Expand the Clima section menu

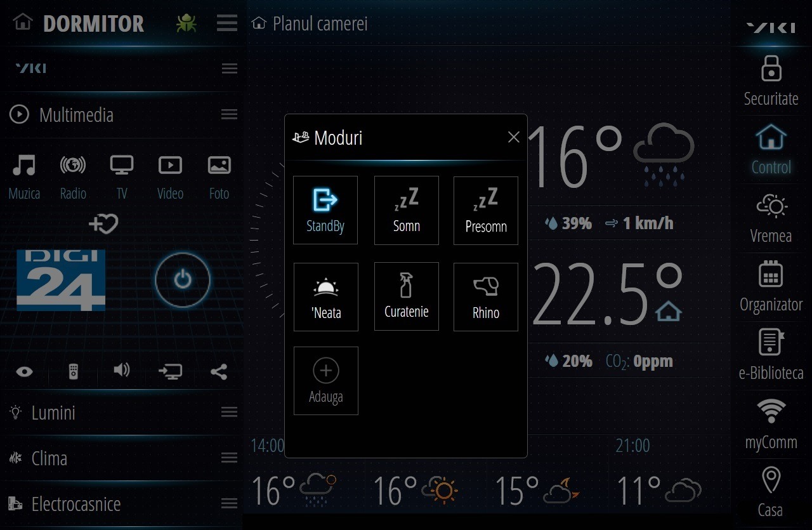(229, 458)
